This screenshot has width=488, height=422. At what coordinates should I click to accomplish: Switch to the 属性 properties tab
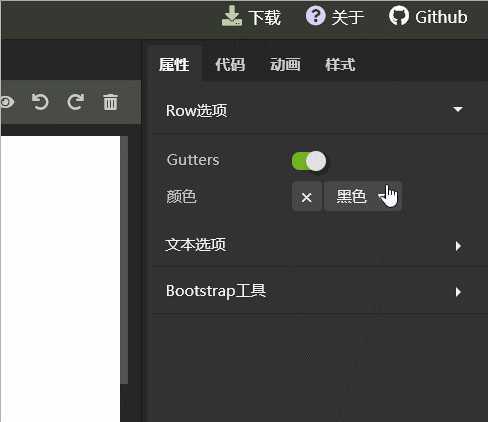(174, 64)
